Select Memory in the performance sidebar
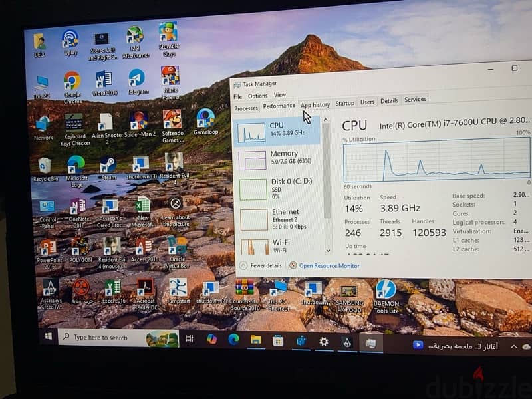532x399 pixels. tap(278, 160)
